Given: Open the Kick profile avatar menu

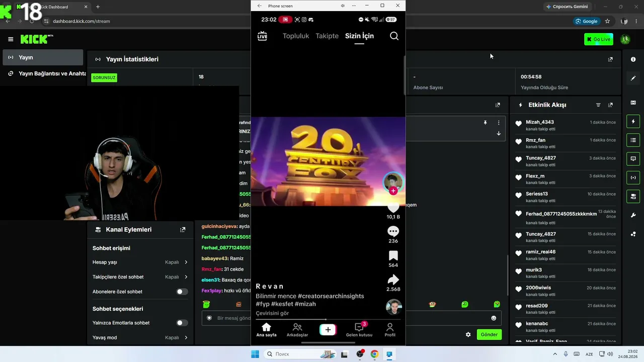Looking at the screenshot, I should point(625,39).
